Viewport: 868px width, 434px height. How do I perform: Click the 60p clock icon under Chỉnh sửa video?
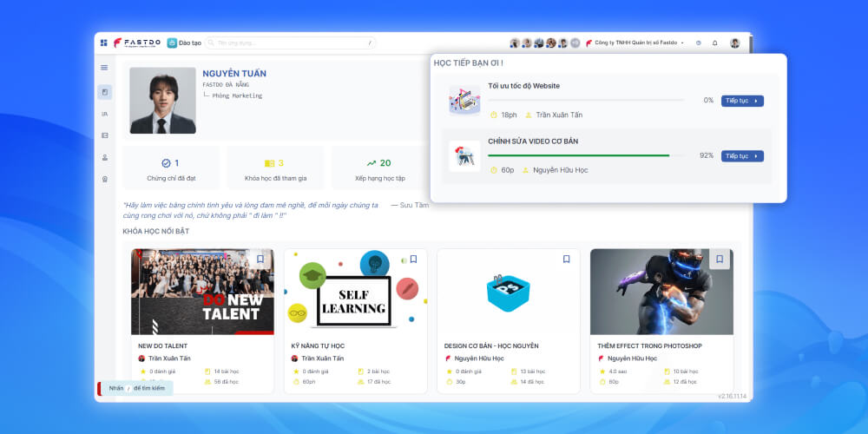tap(494, 170)
